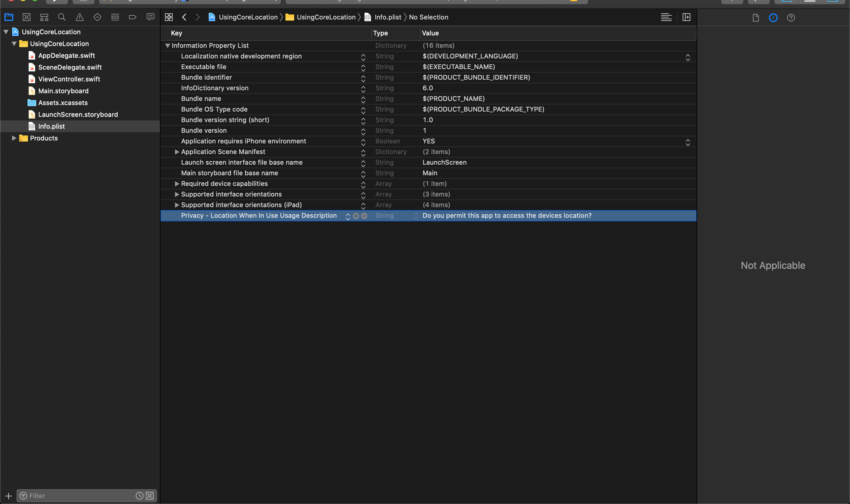Select the Bundle identifier row
The image size is (850, 504).
[428, 77]
